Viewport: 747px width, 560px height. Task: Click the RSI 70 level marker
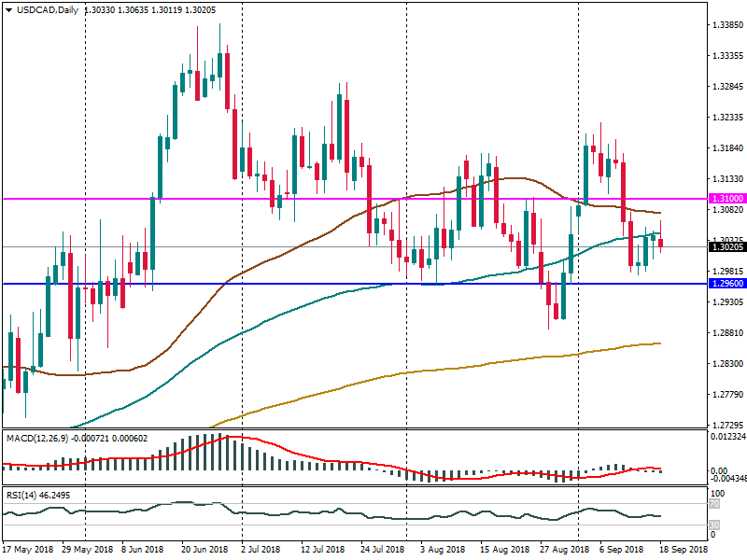point(712,504)
